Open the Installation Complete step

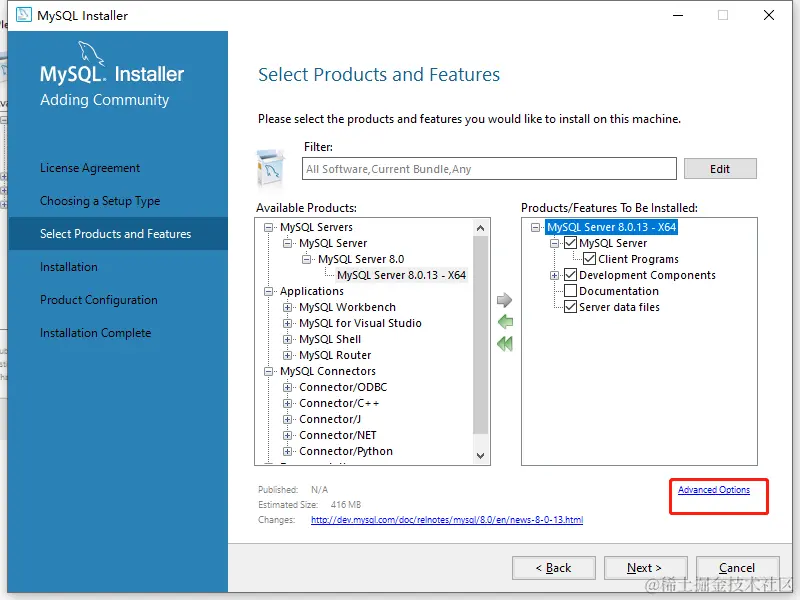tap(96, 333)
